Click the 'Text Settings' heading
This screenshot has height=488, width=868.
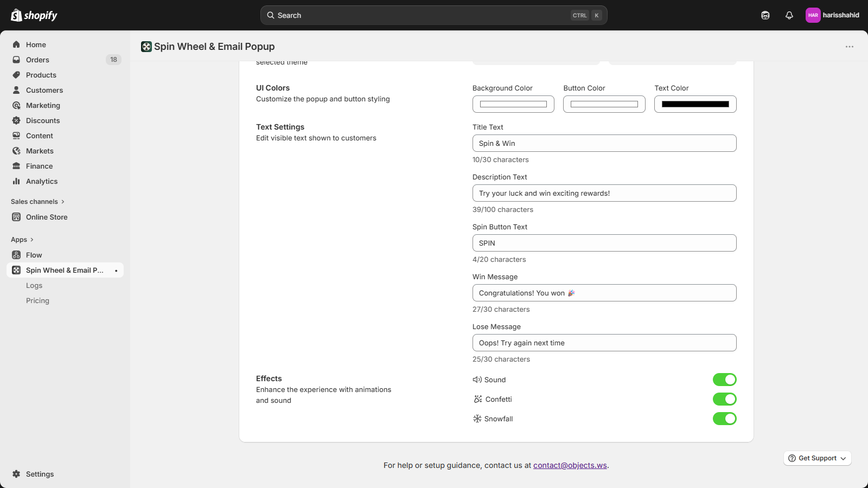[280, 127]
